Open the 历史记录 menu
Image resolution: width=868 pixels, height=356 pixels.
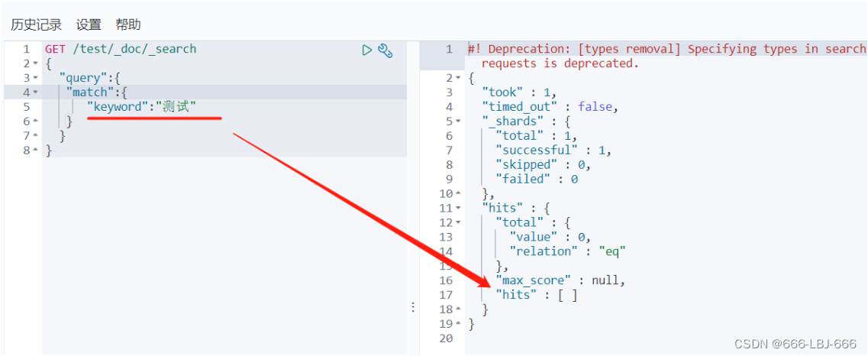click(x=36, y=24)
